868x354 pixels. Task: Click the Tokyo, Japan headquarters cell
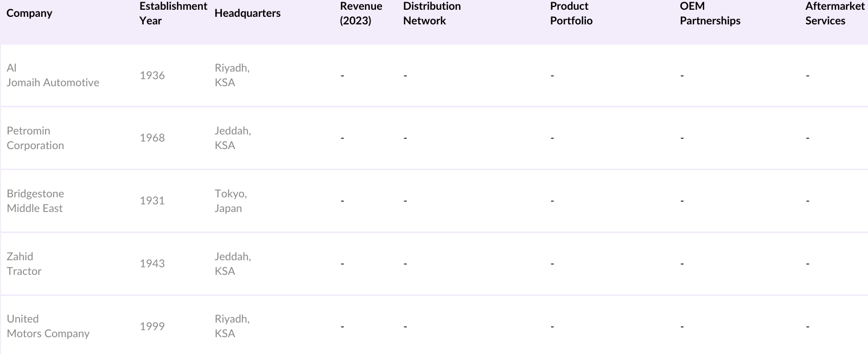tap(230, 201)
